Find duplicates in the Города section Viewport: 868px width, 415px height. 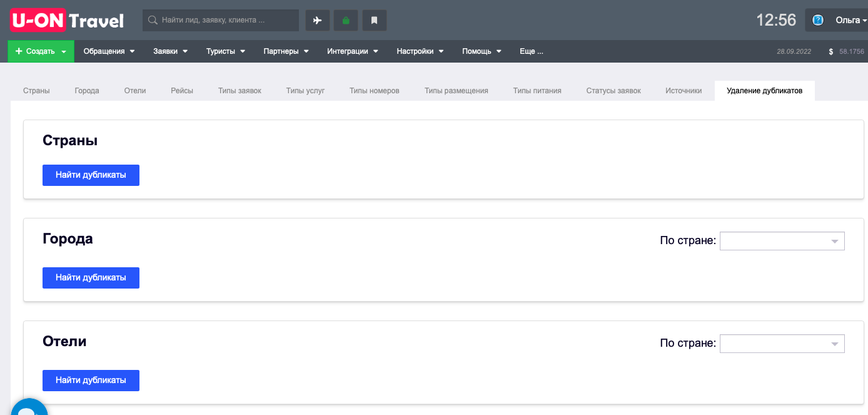pyautogui.click(x=91, y=278)
